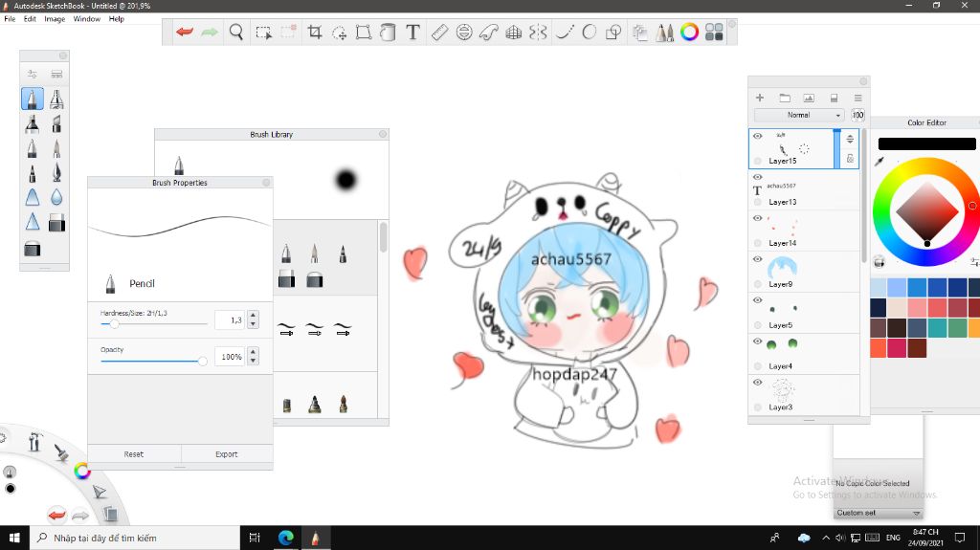Open the Edit menu
Image resolution: width=980 pixels, height=550 pixels.
click(30, 19)
